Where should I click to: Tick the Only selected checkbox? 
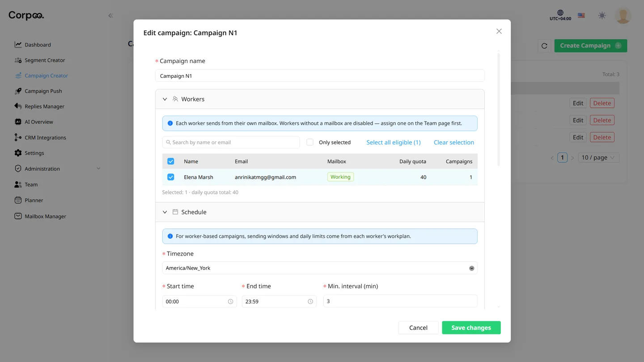pos(310,142)
